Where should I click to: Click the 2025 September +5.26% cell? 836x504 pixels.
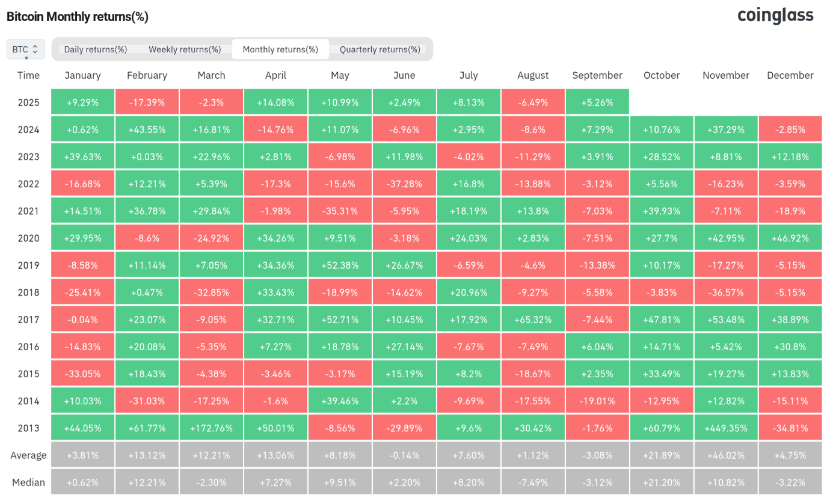(x=597, y=102)
